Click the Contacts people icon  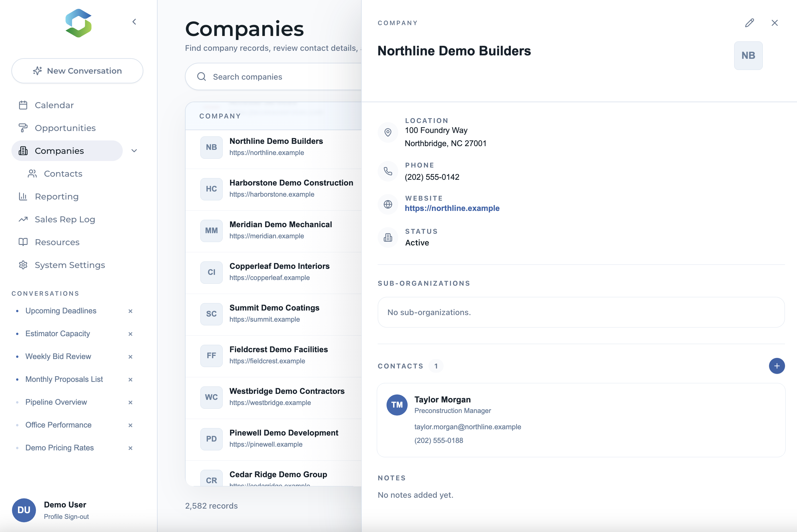coord(32,174)
